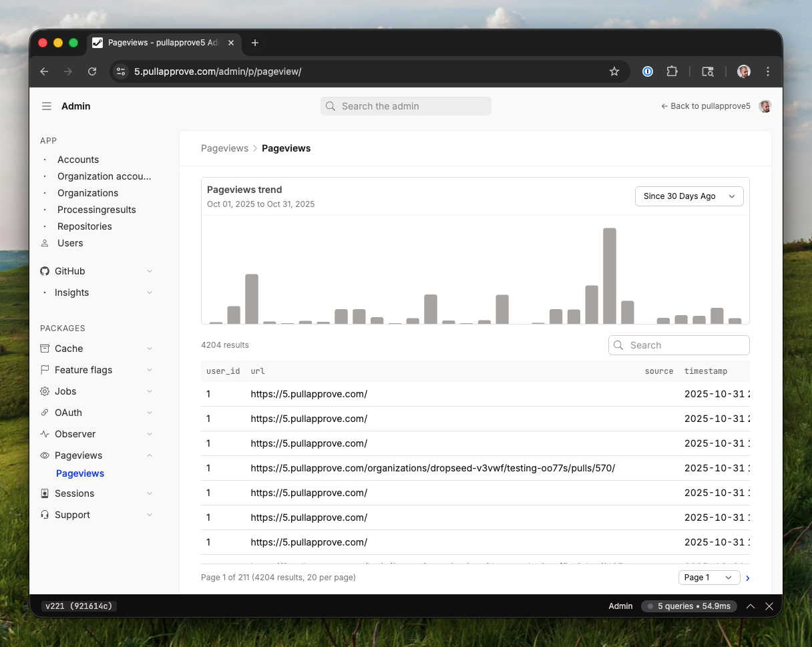The height and width of the screenshot is (647, 812).
Task: Go to next page using right arrow
Action: tap(747, 578)
